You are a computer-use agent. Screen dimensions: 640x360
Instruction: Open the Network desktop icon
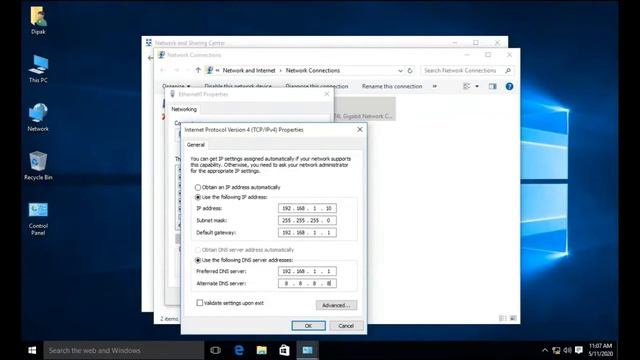point(38,117)
